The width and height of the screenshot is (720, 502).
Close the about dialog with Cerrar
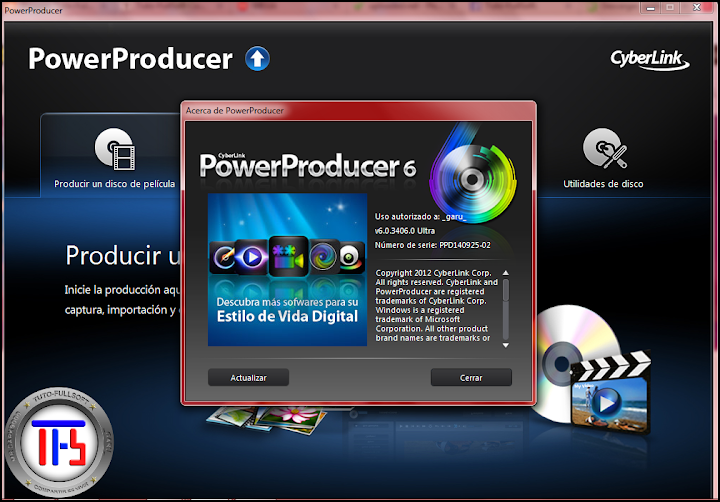471,378
